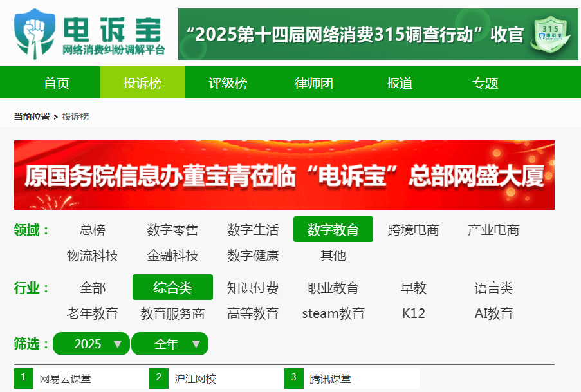Click the 315 badge icon in banner

[549, 34]
